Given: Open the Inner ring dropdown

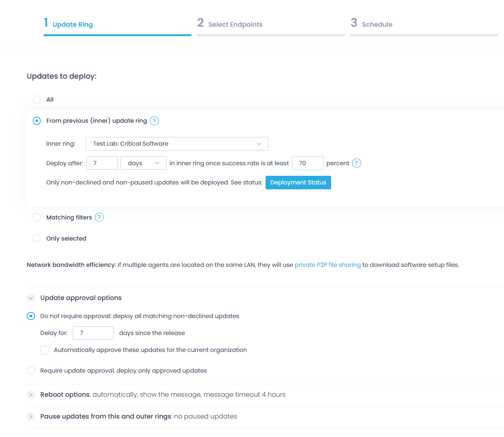Looking at the screenshot, I should (177, 144).
